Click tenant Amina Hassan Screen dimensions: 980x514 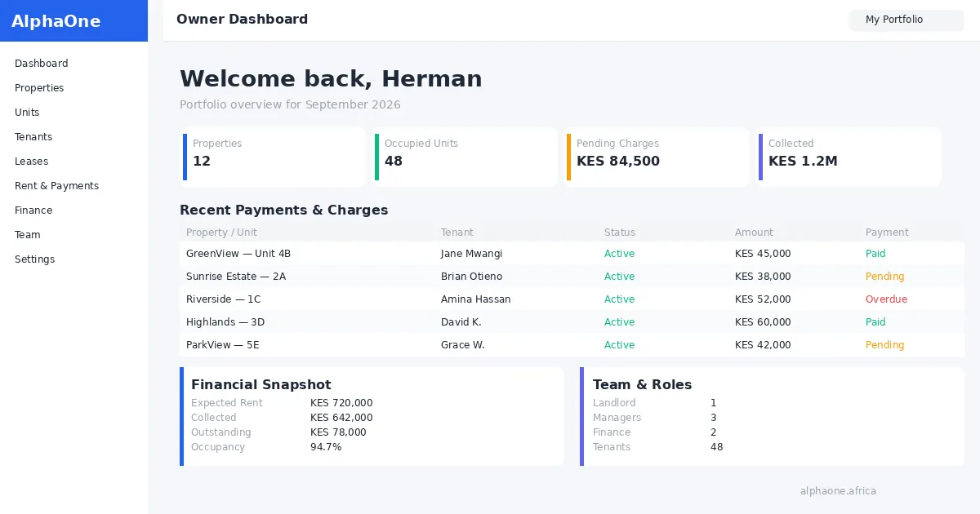pyautogui.click(x=475, y=299)
